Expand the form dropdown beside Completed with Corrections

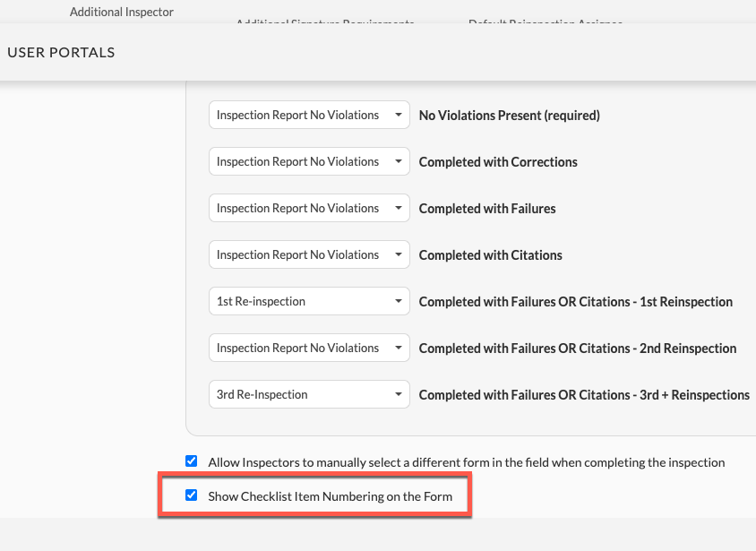click(309, 161)
